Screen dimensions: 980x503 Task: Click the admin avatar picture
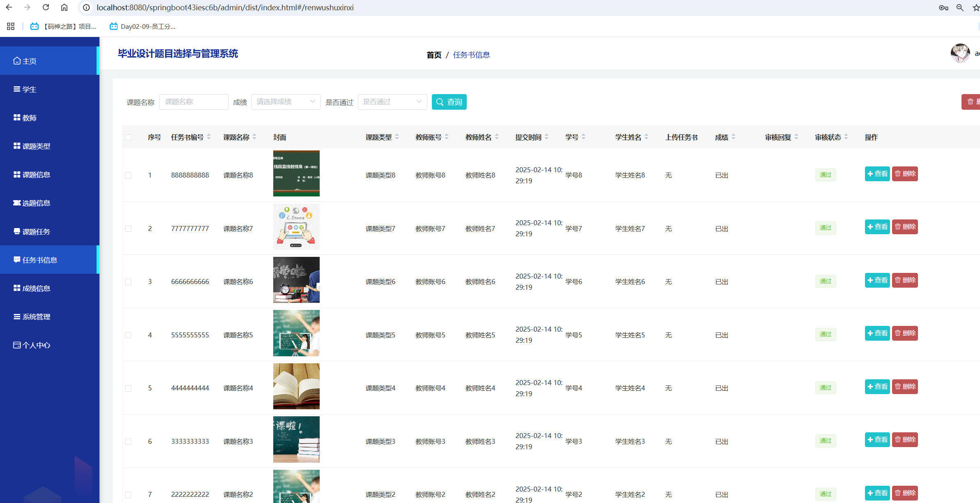click(x=960, y=53)
